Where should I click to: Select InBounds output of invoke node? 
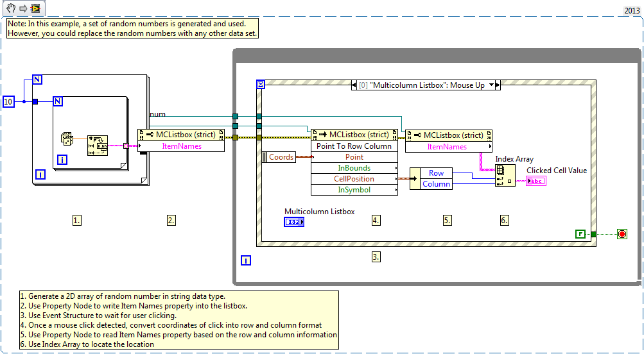coord(354,168)
